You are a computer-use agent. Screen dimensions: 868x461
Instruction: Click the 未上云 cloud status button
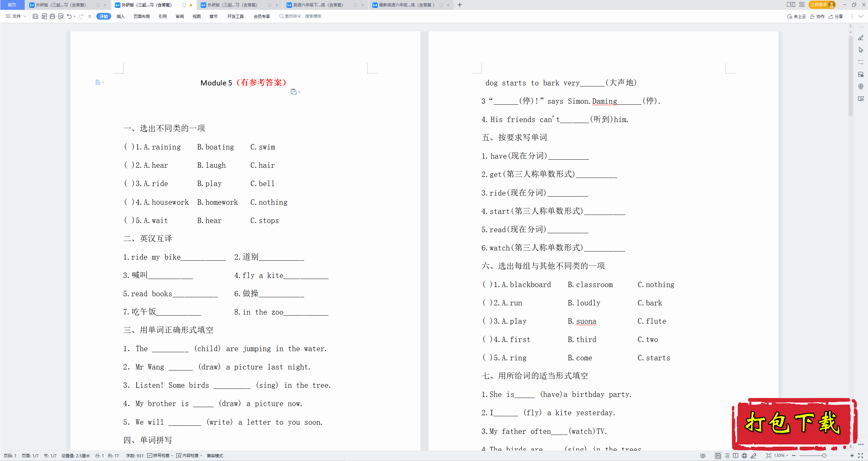796,16
